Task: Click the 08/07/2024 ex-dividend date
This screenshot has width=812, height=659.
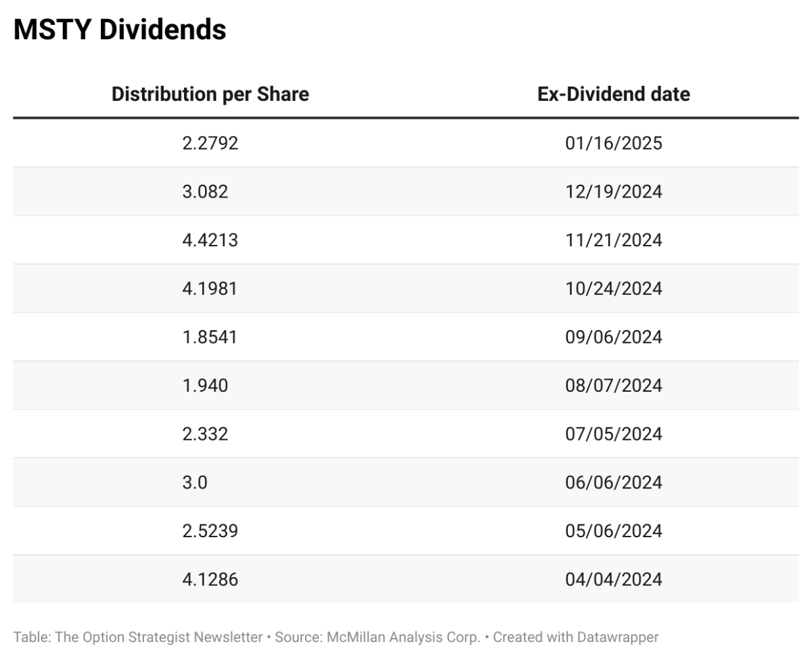Action: (614, 386)
